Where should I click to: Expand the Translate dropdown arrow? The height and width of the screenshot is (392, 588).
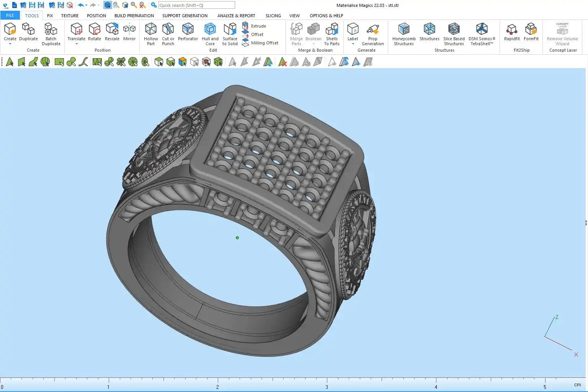click(x=77, y=44)
